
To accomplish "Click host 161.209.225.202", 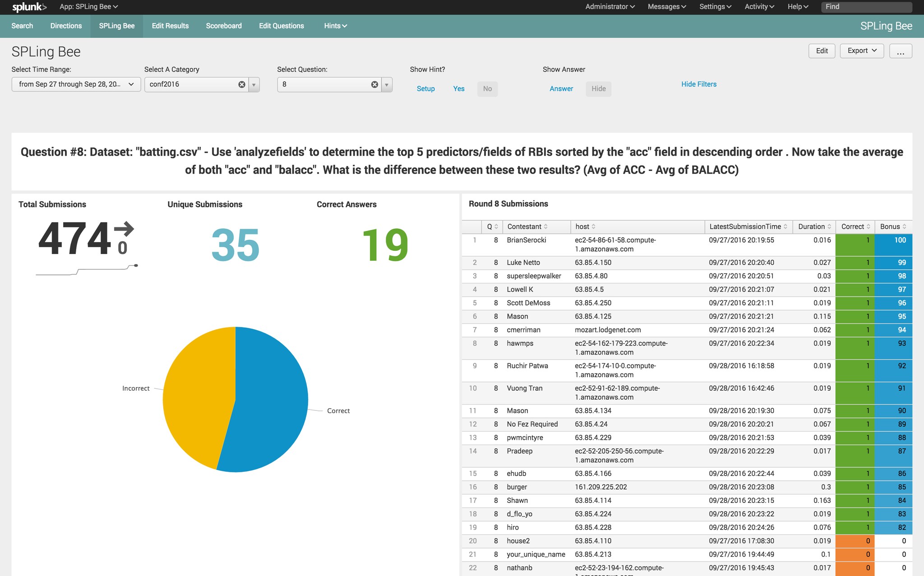I will coord(601,487).
